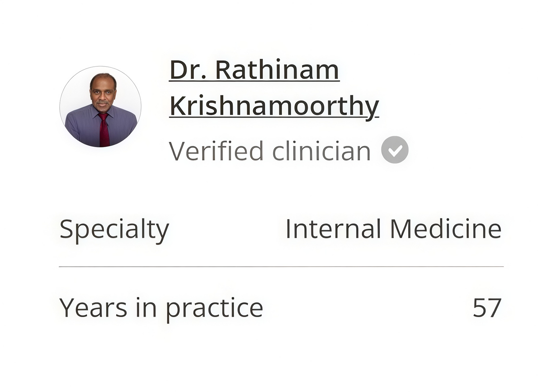
Task: Click the Specialty row label
Action: (x=114, y=229)
